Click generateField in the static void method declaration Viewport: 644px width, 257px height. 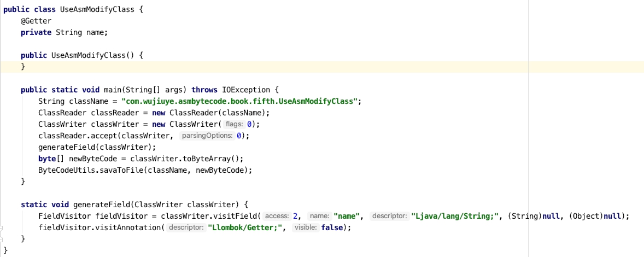pos(101,205)
